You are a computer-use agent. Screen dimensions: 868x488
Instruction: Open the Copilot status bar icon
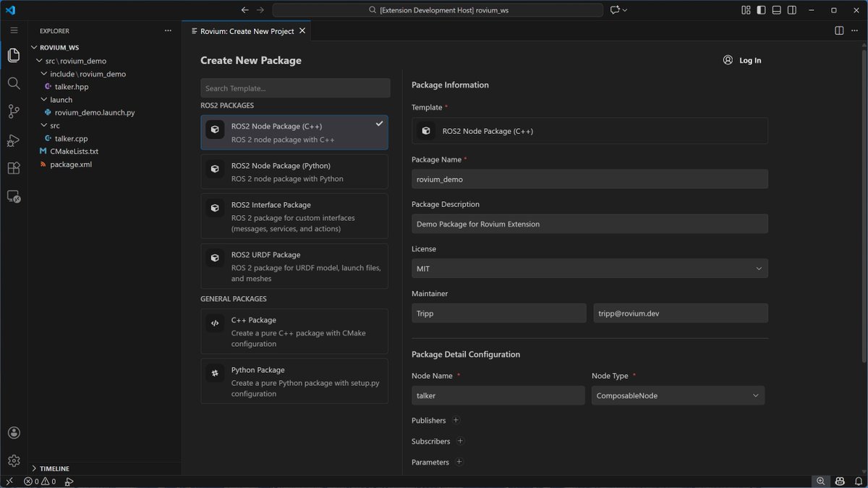(x=840, y=481)
